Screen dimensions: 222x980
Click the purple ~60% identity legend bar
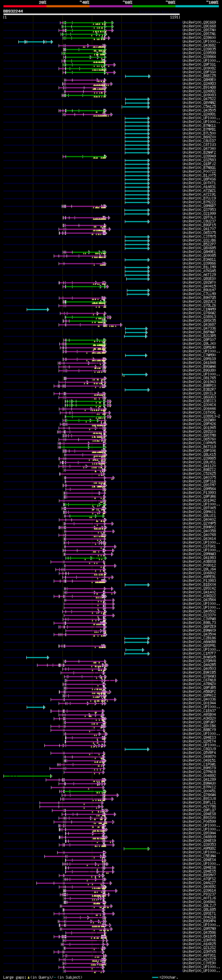click(111, 6)
